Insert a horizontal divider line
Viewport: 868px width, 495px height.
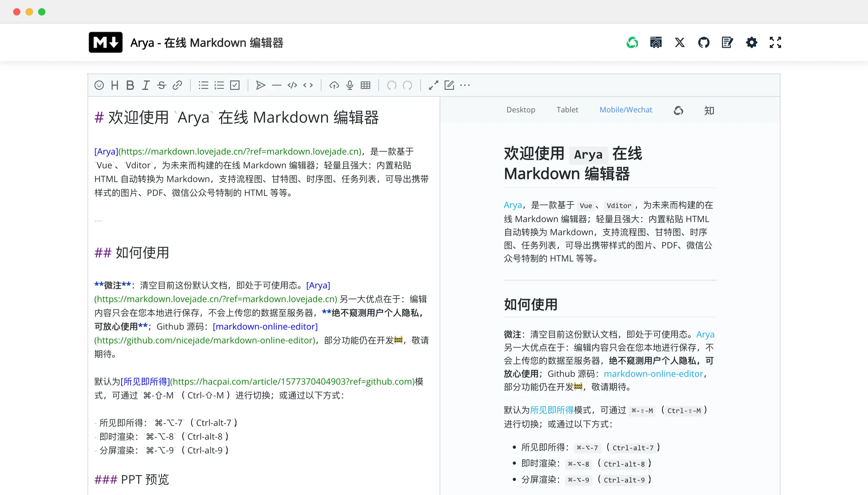(276, 85)
